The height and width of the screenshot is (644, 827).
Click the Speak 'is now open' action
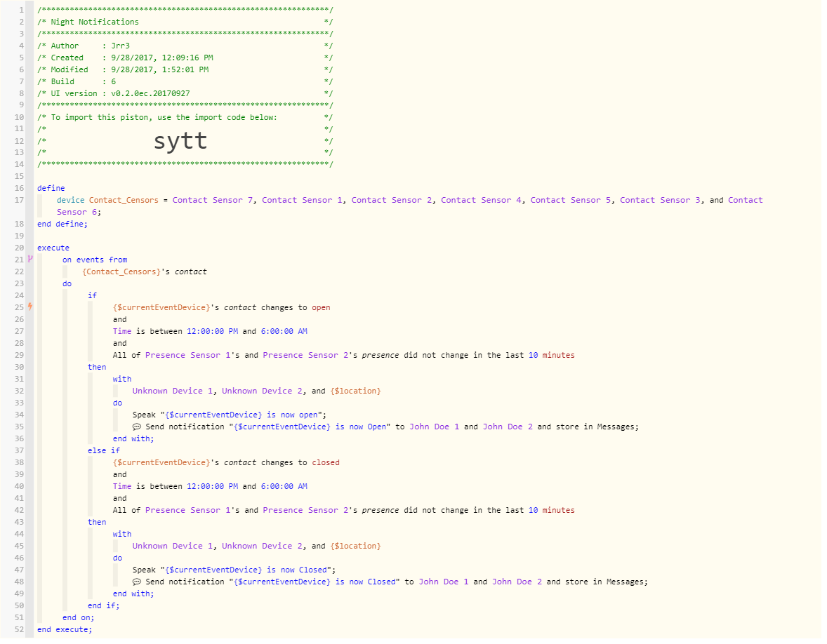point(230,415)
